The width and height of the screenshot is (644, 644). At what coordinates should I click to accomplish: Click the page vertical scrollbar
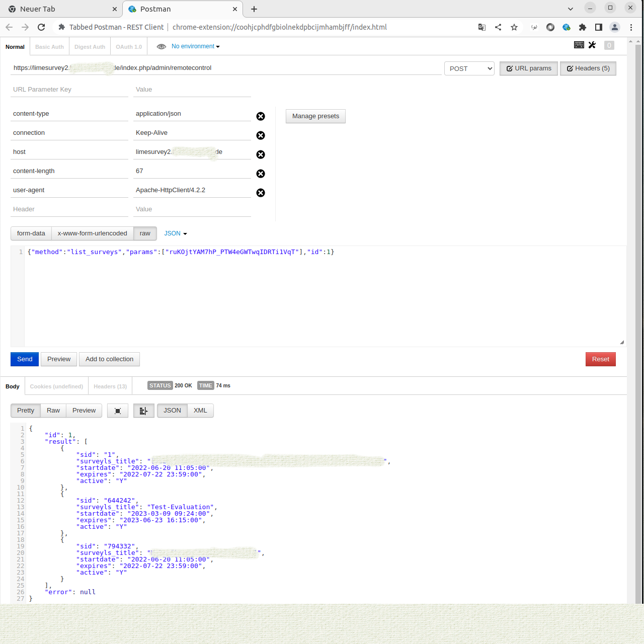[x=638, y=322]
